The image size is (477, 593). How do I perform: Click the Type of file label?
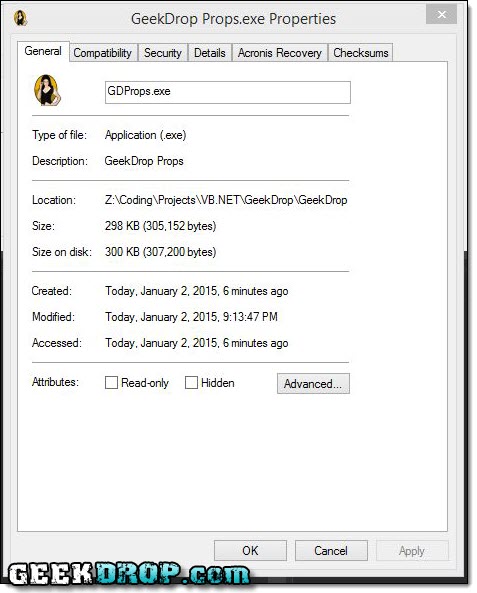(x=59, y=135)
